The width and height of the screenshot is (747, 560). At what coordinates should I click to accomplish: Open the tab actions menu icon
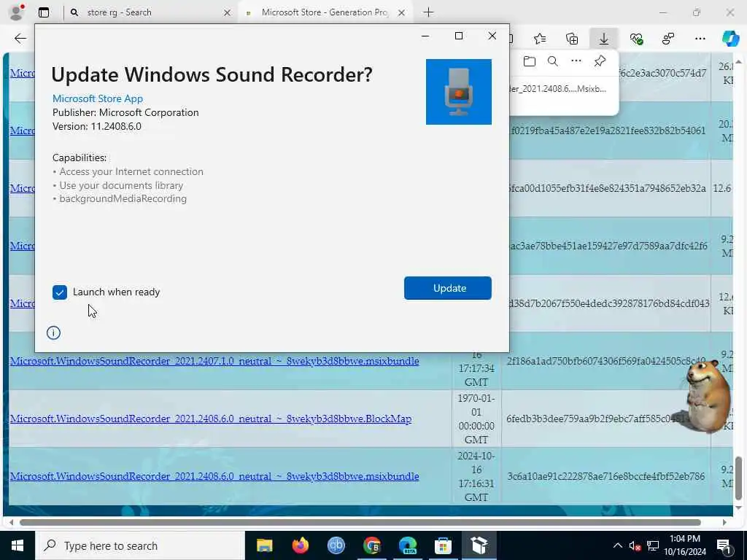click(43, 12)
